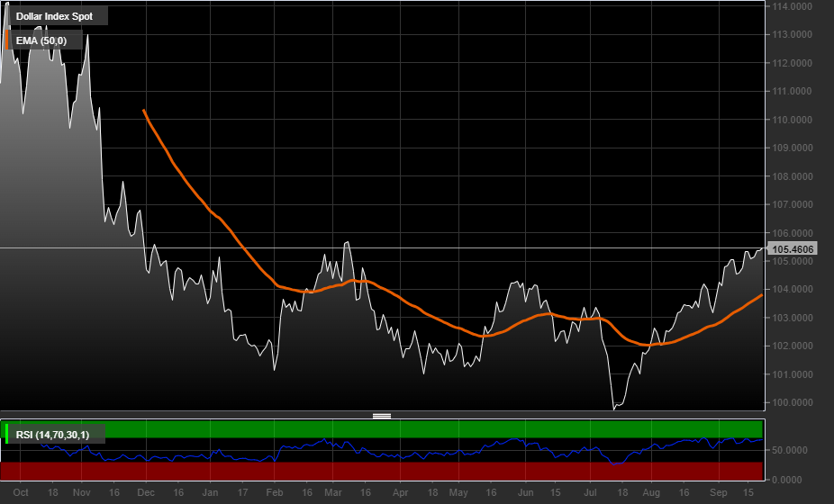Click the Mar date axis label
834x504 pixels.
pos(333,492)
